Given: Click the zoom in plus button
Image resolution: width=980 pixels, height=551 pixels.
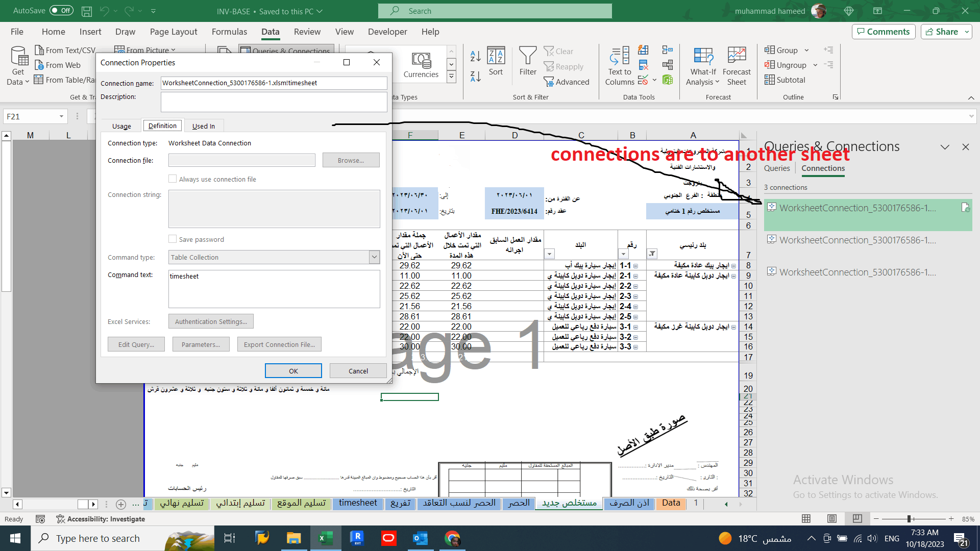Looking at the screenshot, I should pyautogui.click(x=951, y=519).
